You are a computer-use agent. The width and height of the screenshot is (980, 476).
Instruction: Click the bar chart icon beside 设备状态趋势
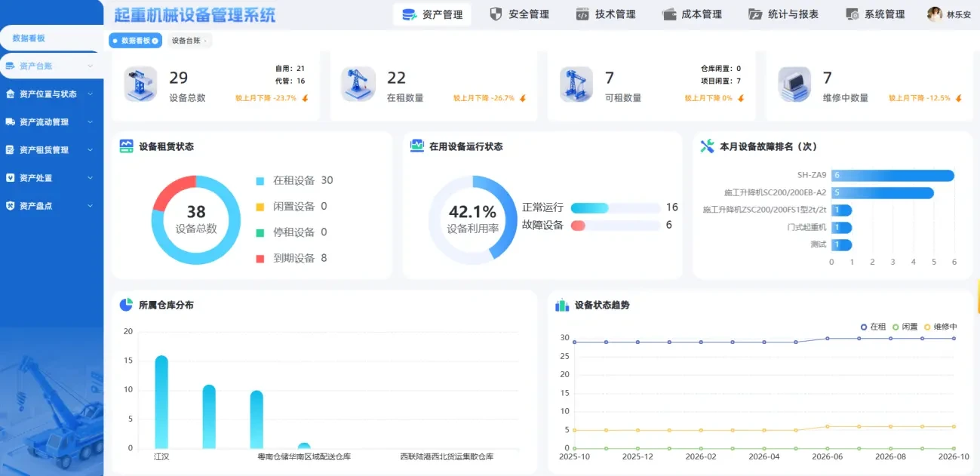pyautogui.click(x=562, y=305)
